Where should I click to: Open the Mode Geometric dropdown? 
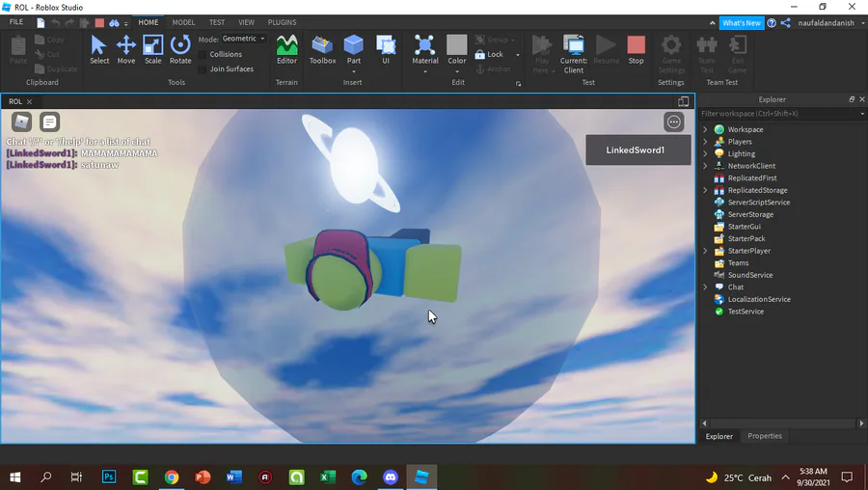(244, 39)
